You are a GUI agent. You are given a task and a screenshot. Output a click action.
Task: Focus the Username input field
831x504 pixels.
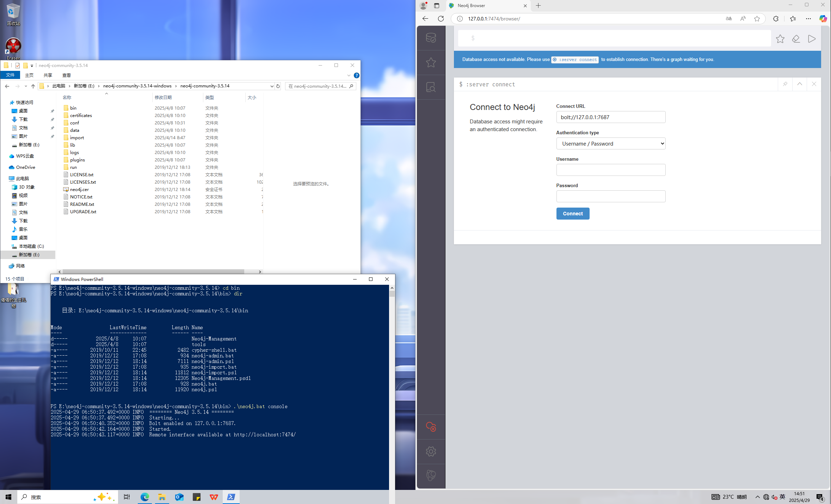pyautogui.click(x=610, y=170)
